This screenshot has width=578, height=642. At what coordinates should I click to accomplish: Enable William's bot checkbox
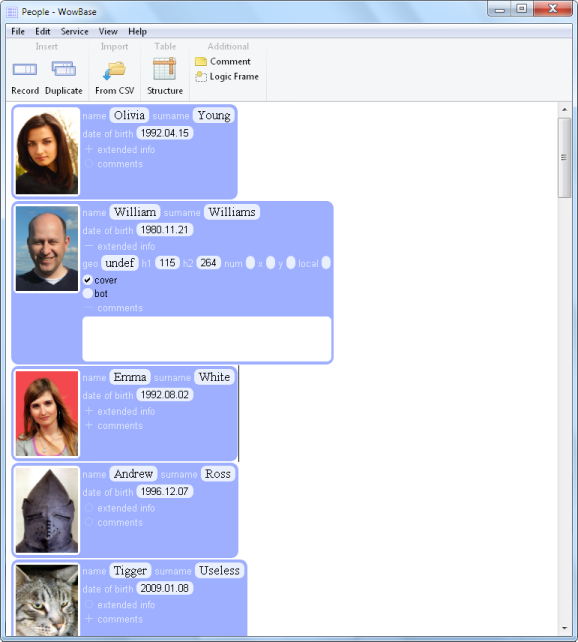(87, 294)
